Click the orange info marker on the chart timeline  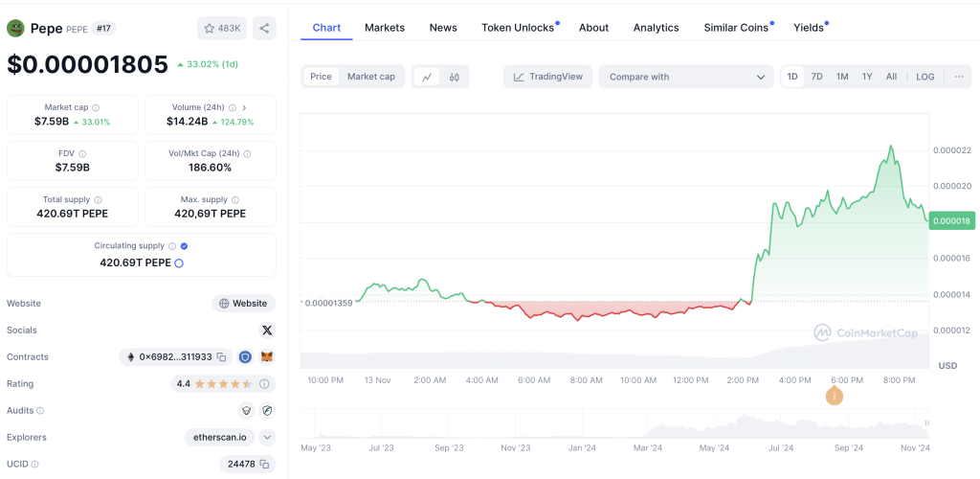[x=835, y=396]
